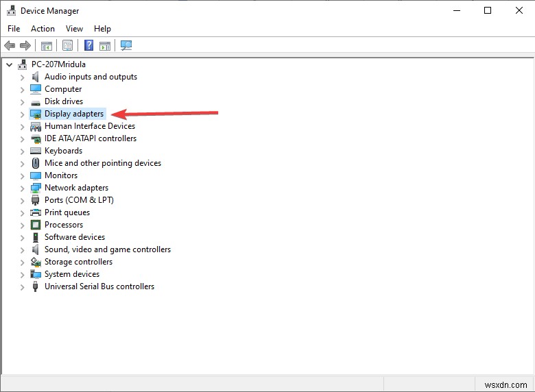Click the Network adapters category icon
This screenshot has width=535, height=392.
(x=36, y=188)
